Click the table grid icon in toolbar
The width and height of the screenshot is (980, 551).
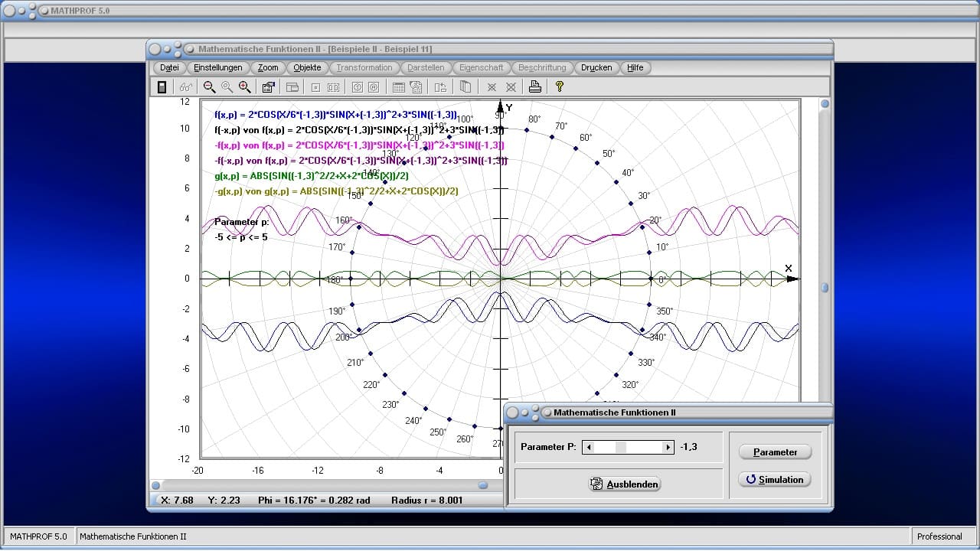[399, 87]
